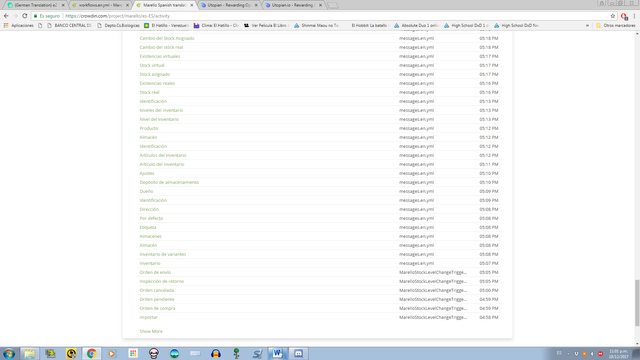Open the Windows Start menu
Image resolution: width=640 pixels, height=360 pixels.
click(9, 353)
